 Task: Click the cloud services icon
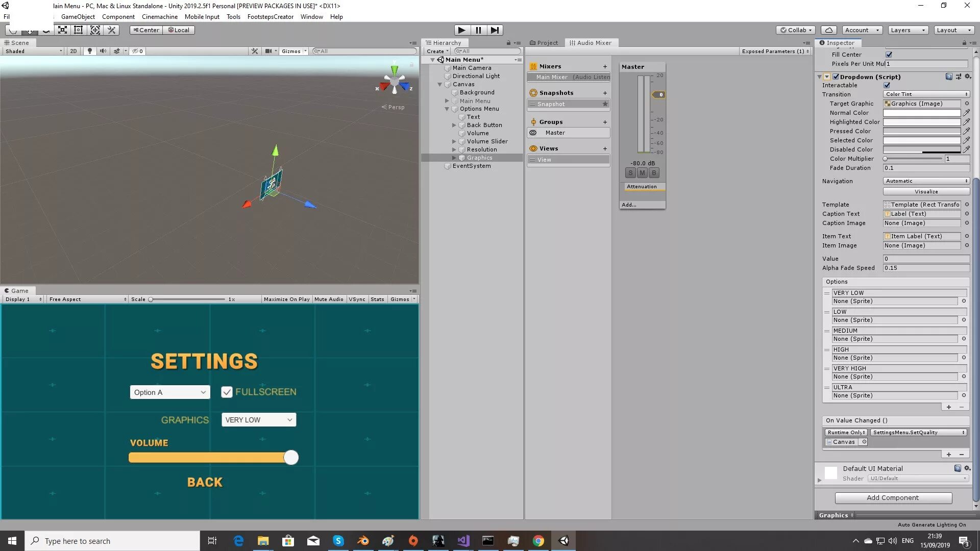pyautogui.click(x=829, y=30)
